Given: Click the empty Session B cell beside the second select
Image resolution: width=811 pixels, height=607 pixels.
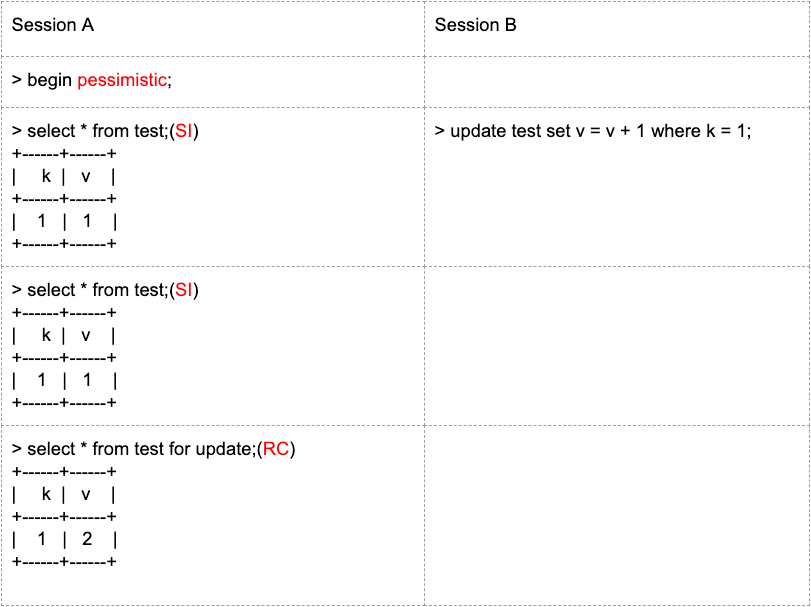Looking at the screenshot, I should (617, 345).
